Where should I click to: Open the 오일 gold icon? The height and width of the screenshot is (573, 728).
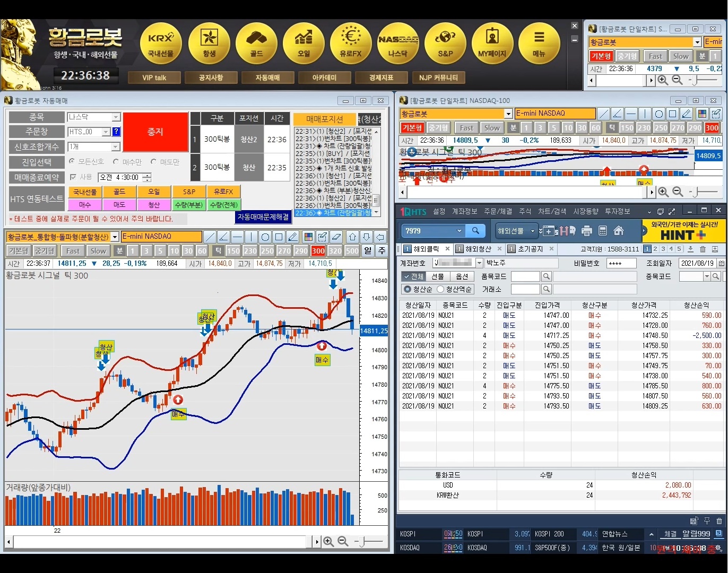(x=304, y=44)
